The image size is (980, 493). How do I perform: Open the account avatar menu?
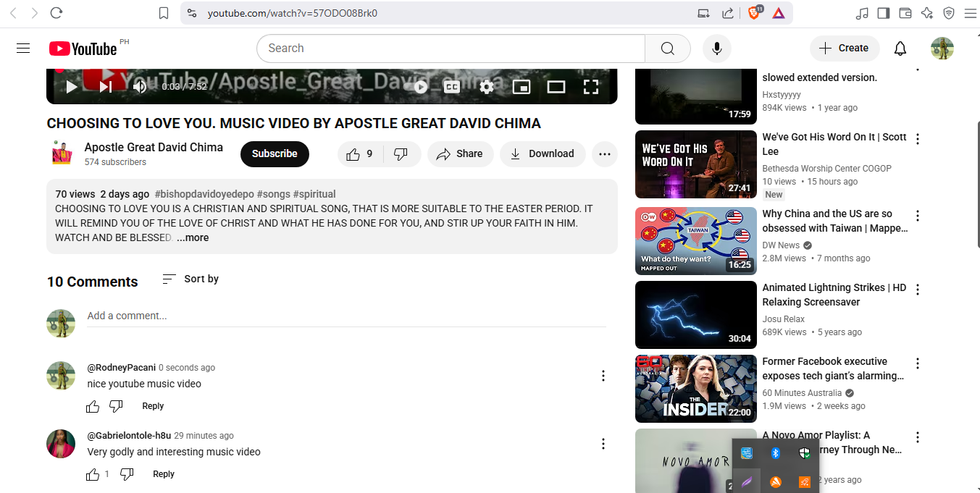coord(942,49)
